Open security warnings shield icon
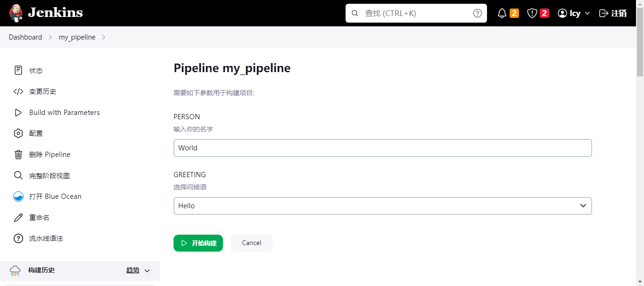Viewport: 644px width, 286px height. pos(532,13)
